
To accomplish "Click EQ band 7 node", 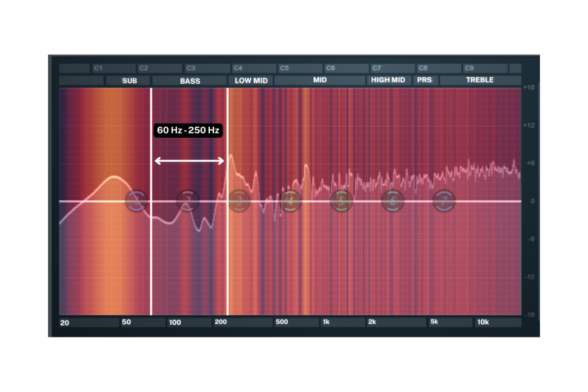I will pyautogui.click(x=444, y=201).
